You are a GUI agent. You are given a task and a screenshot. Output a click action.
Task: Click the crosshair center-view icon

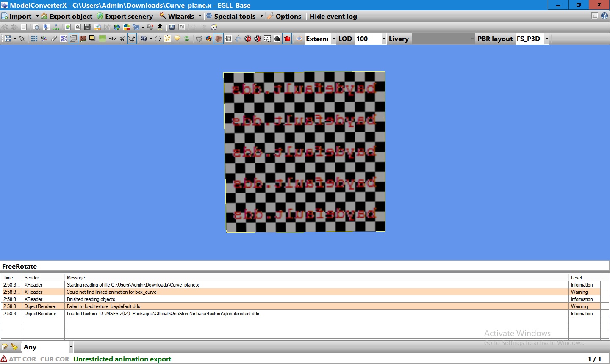click(157, 39)
